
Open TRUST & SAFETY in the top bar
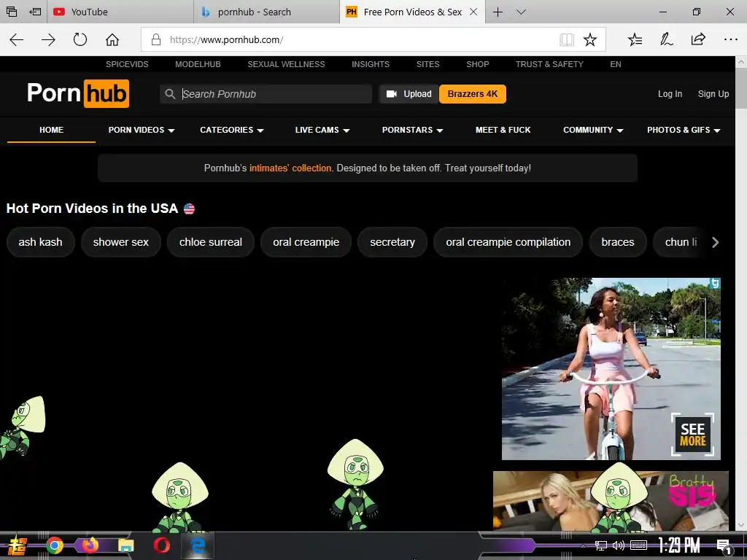[x=549, y=64]
